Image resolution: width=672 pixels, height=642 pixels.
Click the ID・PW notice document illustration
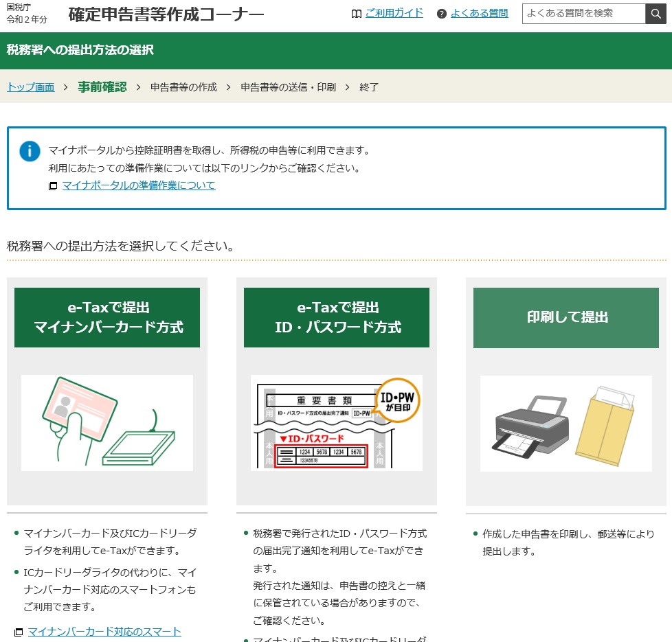click(337, 423)
